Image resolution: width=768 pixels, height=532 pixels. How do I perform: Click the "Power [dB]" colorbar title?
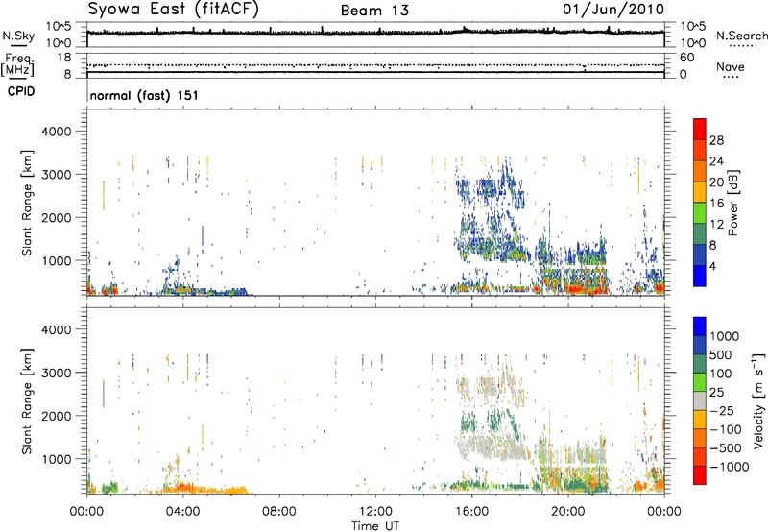tap(732, 203)
